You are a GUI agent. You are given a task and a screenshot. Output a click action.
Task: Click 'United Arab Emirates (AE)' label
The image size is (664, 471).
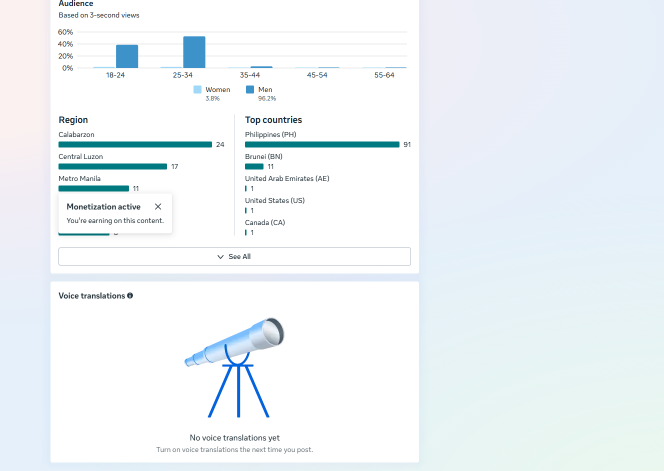tap(287, 178)
